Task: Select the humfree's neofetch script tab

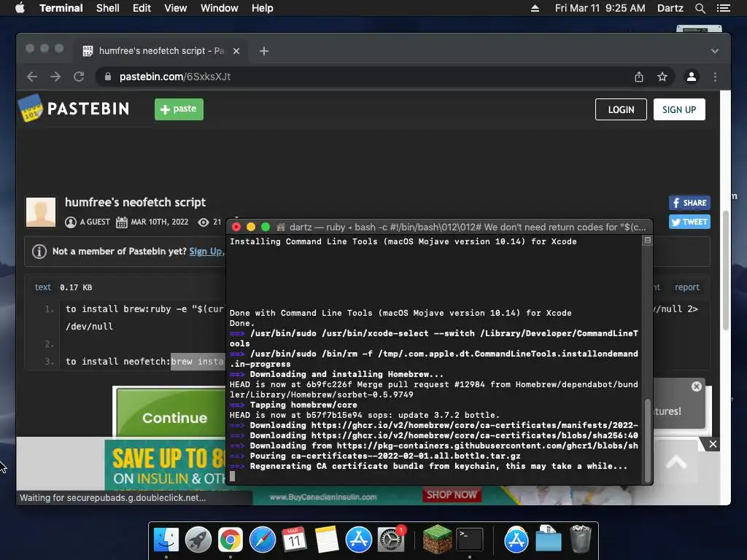Action: 160,51
